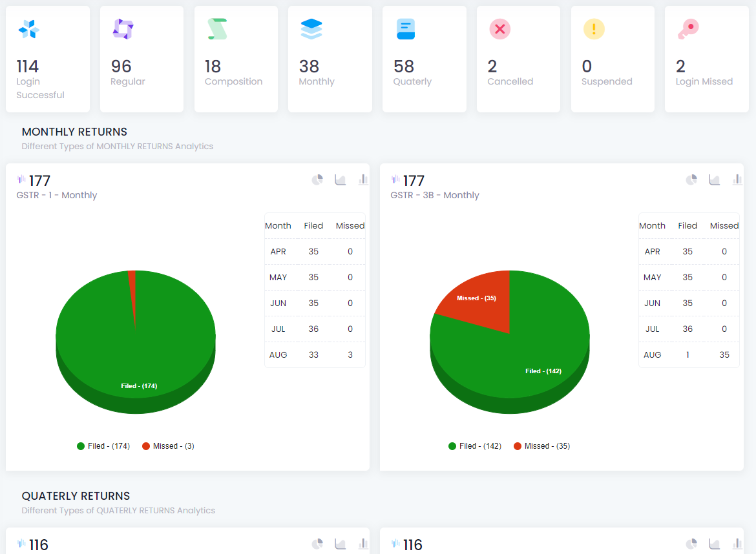Screen dimensions: 756x554
Task: Open the Monthly count card showing 38
Action: point(330,59)
